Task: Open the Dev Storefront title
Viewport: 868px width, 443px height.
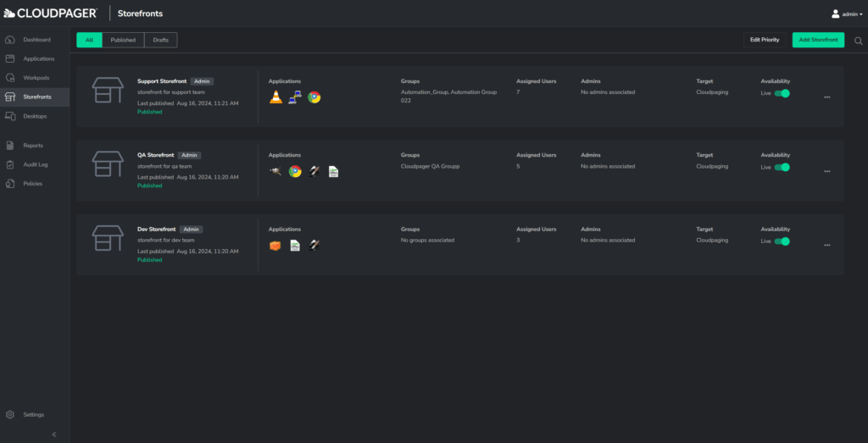Action: (157, 230)
